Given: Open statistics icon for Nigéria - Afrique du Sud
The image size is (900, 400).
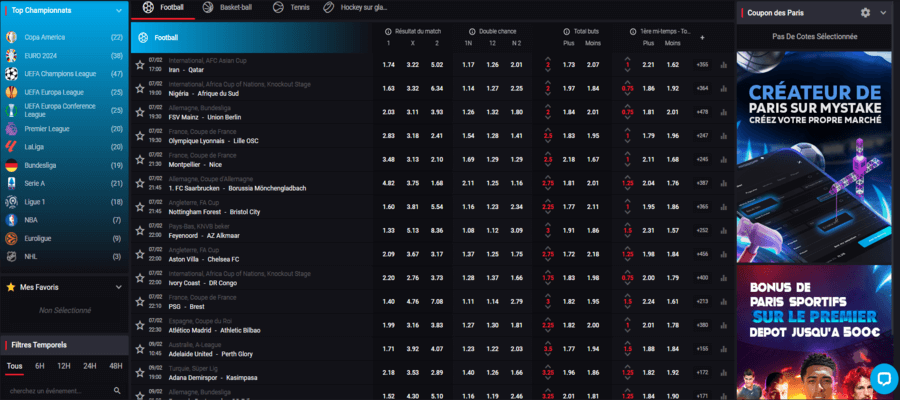Looking at the screenshot, I should point(723,89).
